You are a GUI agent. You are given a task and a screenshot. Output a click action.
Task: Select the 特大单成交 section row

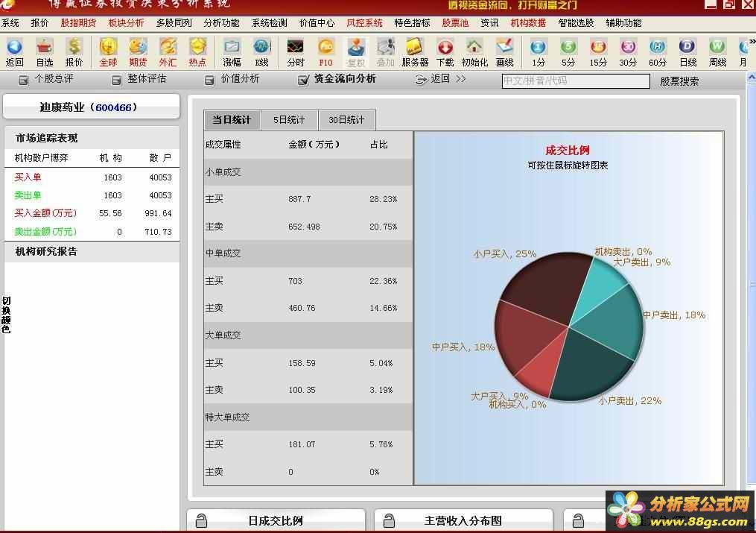pos(308,417)
